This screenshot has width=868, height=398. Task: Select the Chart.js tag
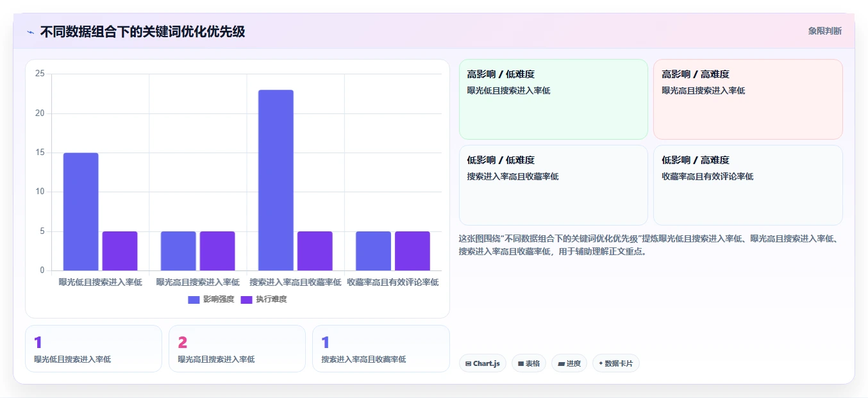(x=483, y=363)
